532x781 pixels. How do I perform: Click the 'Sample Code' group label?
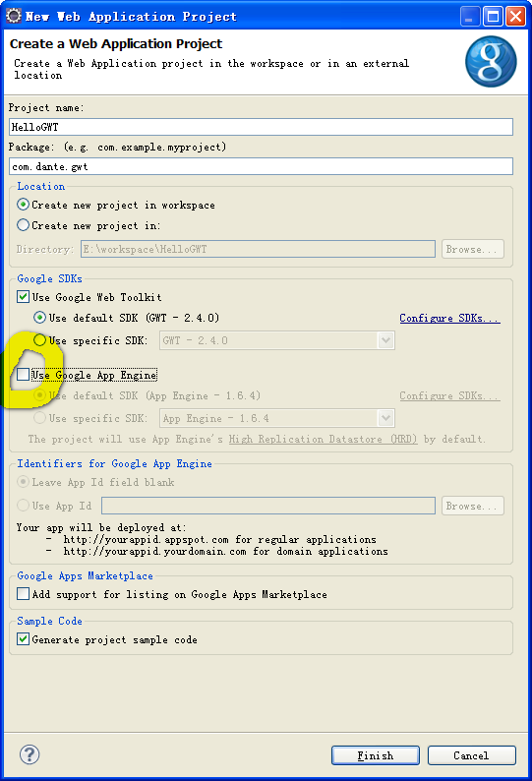[49, 621]
